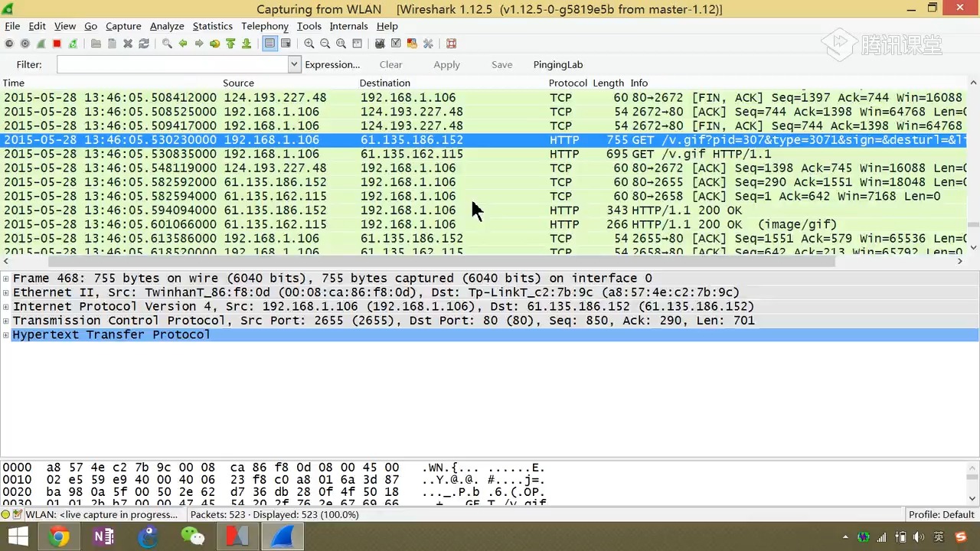
Task: Click the green start capture shark fin
Action: coord(41,44)
